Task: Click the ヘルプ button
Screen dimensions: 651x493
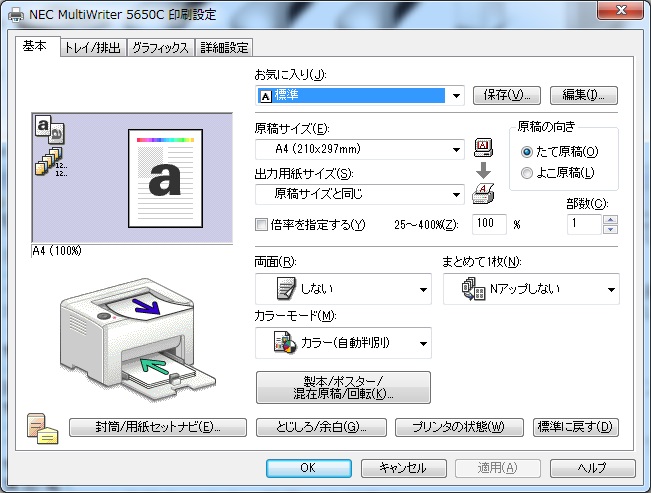Action: tap(593, 468)
